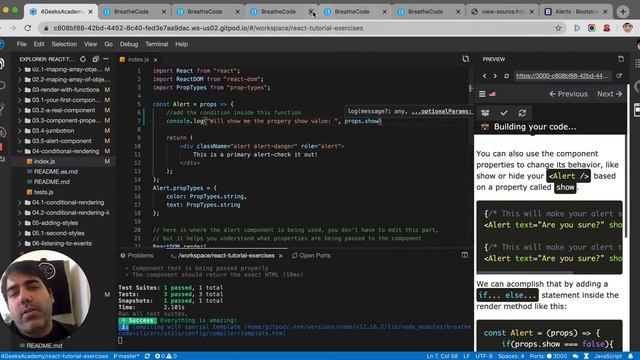The image size is (640, 360).
Task: Click the US flag language icon
Action: coord(492,94)
